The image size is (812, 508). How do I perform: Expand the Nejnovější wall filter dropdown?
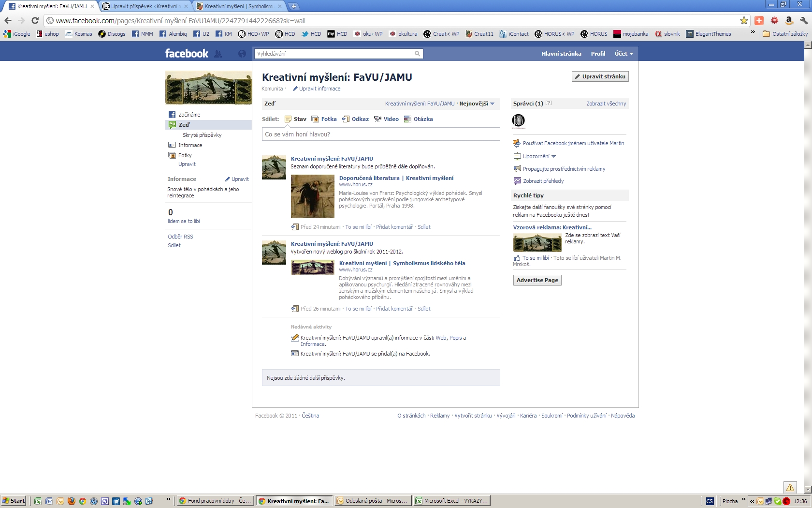click(x=477, y=104)
